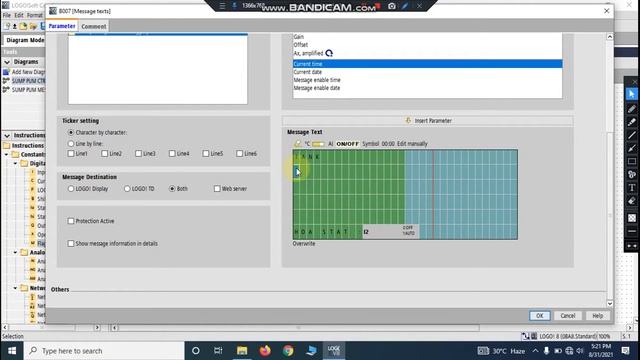This screenshot has width=640, height=360.
Task: Select Bandicam highlighter pen tool
Action: [632, 122]
